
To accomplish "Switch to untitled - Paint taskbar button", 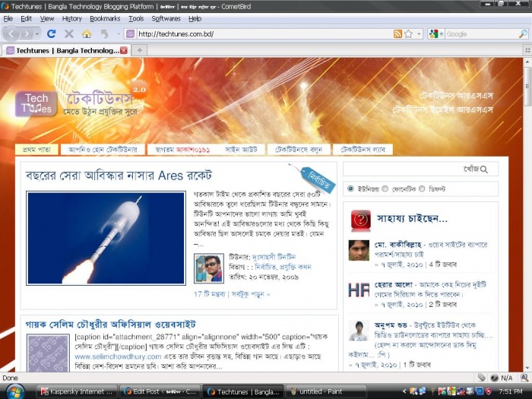I will [x=326, y=391].
